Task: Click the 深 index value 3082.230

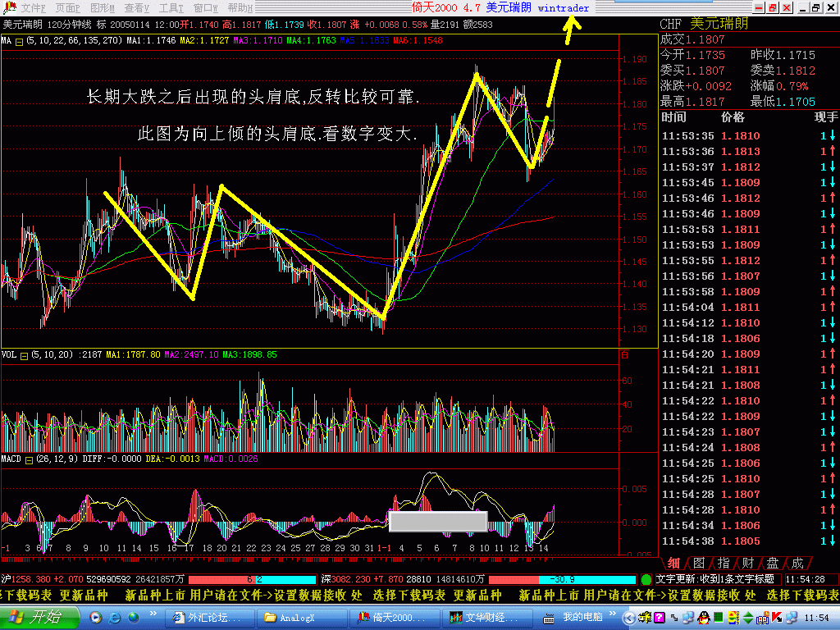Action: point(351,579)
